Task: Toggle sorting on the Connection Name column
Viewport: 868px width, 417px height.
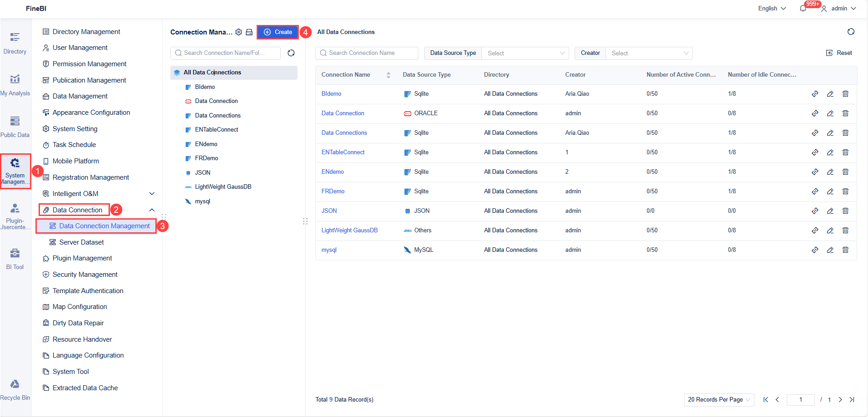Action: 388,74
